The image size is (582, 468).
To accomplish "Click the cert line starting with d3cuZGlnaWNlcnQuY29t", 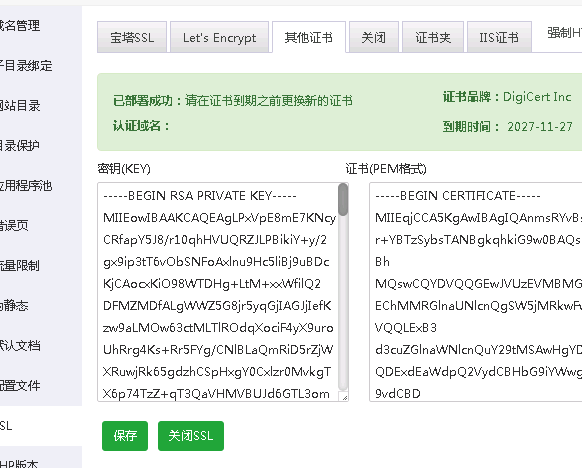I will coord(478,350).
